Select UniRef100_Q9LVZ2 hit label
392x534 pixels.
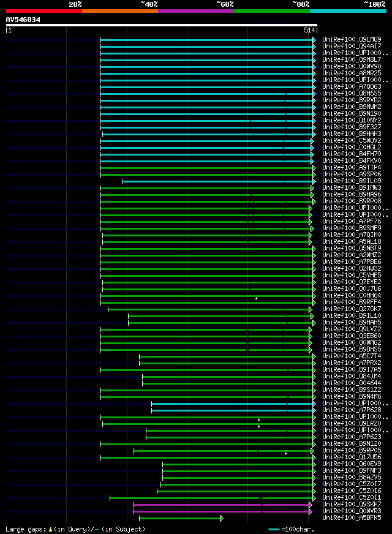pos(352,329)
